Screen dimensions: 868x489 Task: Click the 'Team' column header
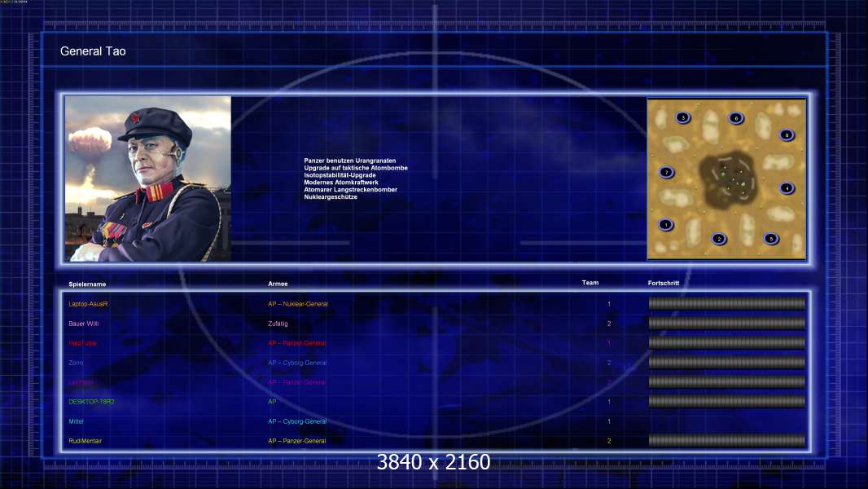(x=590, y=283)
